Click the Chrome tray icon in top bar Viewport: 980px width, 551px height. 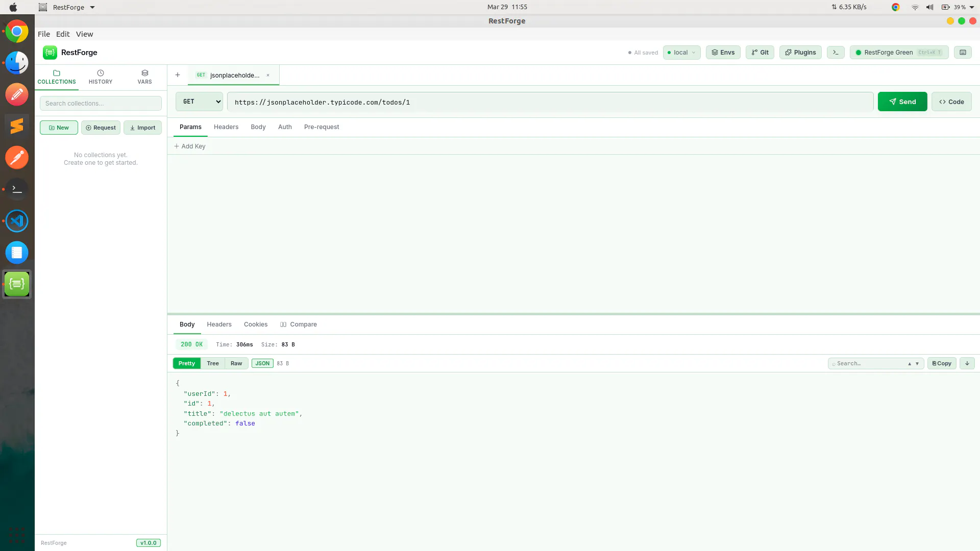(896, 7)
